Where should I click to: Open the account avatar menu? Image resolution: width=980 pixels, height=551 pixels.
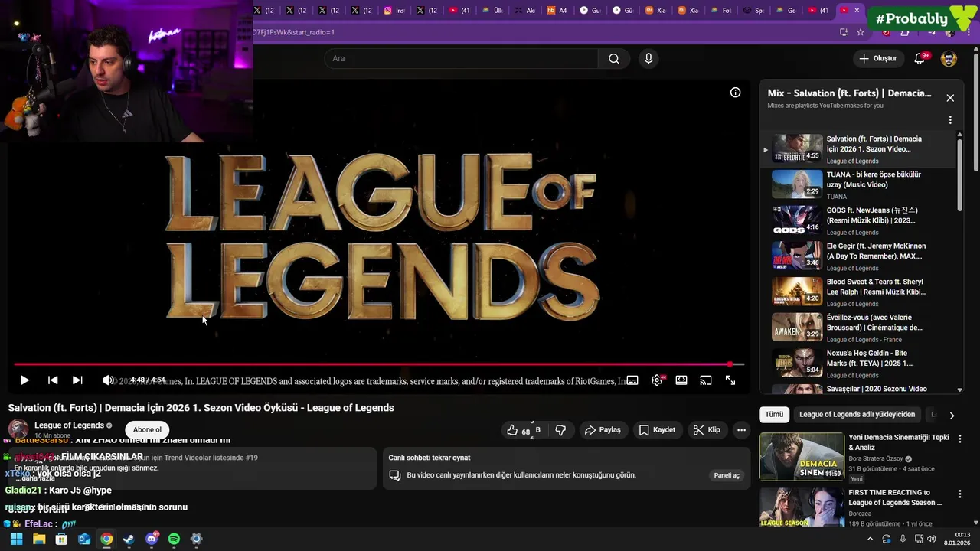[x=949, y=59]
